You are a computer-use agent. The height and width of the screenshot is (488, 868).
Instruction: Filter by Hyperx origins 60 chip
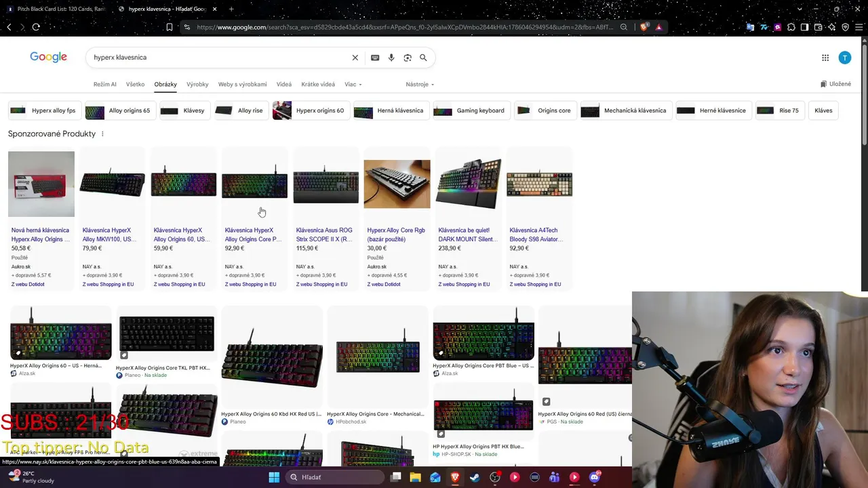coord(311,110)
